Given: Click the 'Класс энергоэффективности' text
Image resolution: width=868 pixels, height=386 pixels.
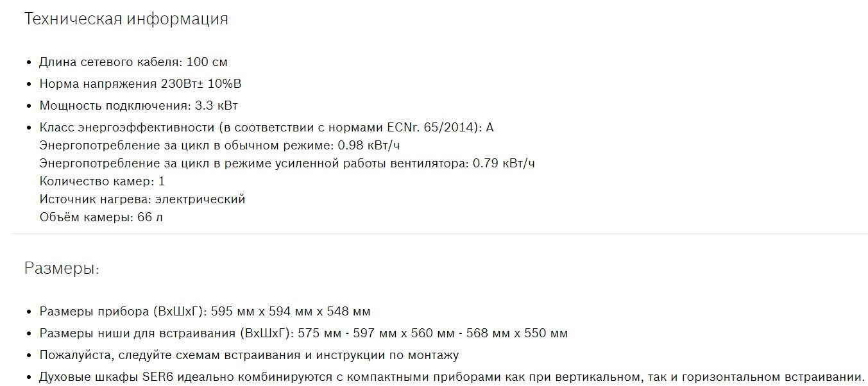Looking at the screenshot, I should click(x=126, y=128).
